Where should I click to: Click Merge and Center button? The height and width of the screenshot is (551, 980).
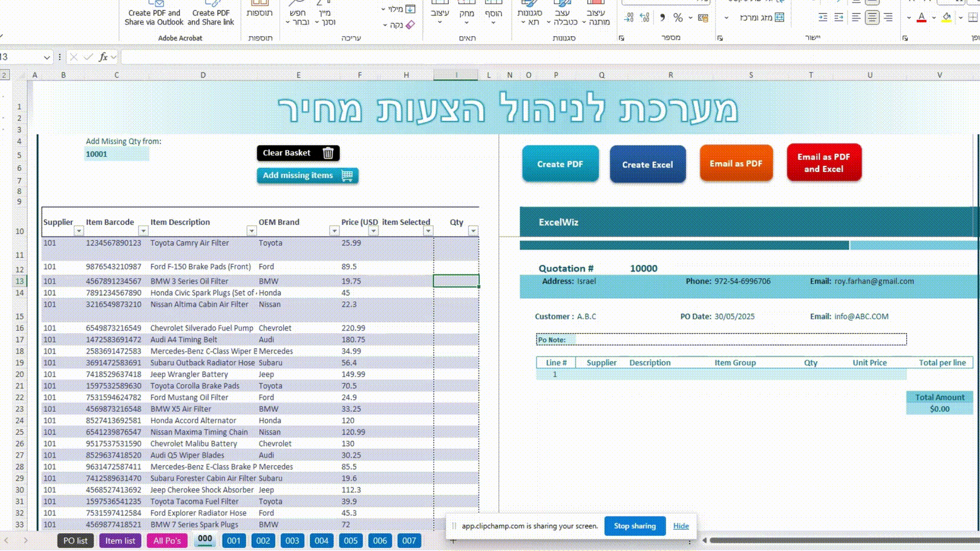[762, 18]
